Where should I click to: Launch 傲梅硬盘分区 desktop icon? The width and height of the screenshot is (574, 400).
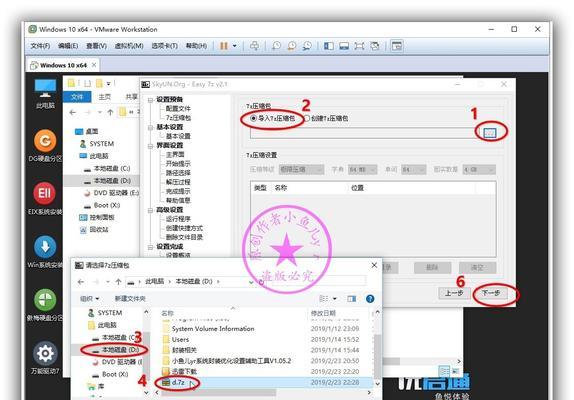[x=45, y=305]
